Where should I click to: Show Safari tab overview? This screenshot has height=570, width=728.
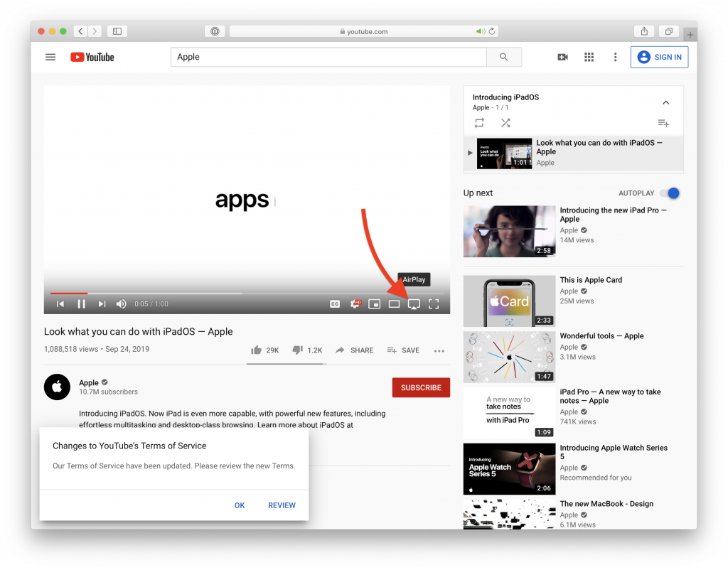click(668, 31)
